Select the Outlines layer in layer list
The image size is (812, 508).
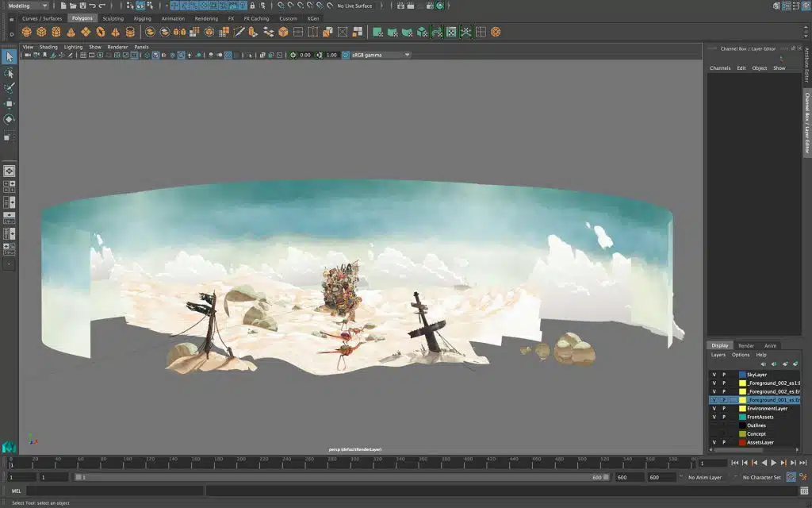coord(756,425)
